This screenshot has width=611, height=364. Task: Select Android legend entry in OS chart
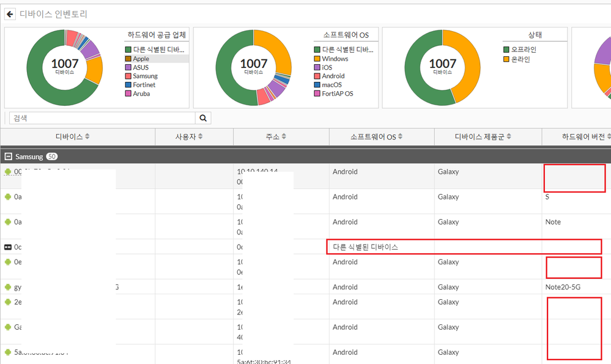(329, 76)
